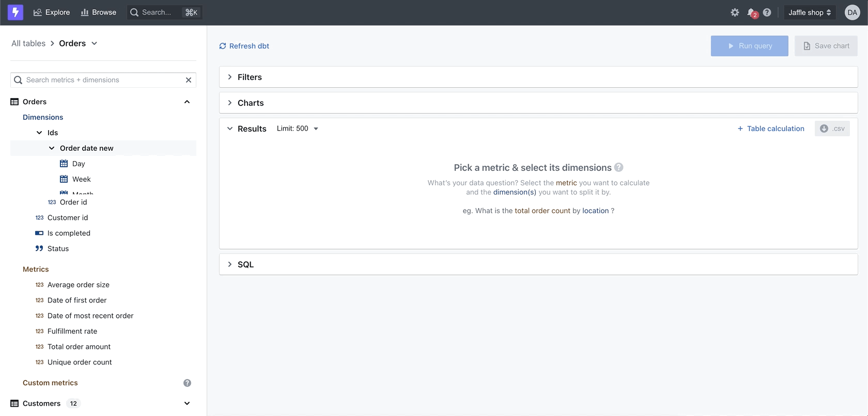Open the Orders breadcrumb dropdown chevron
The image size is (868, 416).
click(94, 43)
